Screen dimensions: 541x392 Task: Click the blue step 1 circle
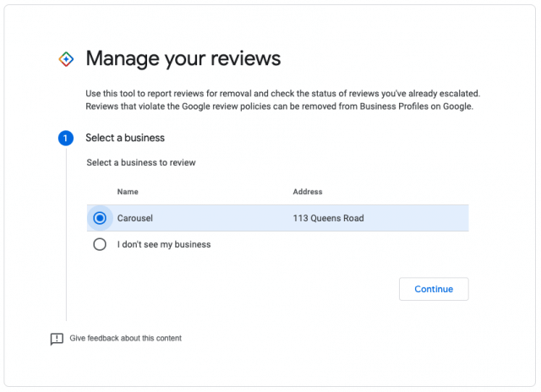coord(66,139)
